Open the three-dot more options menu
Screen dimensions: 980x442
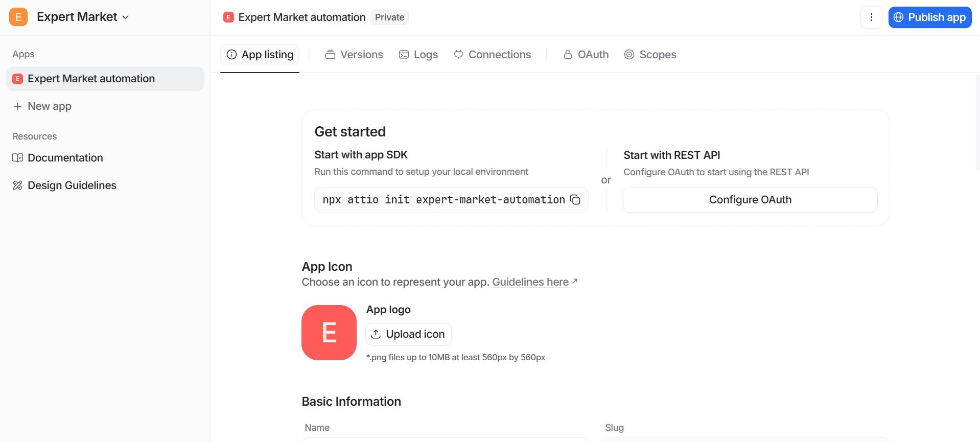(x=871, y=17)
